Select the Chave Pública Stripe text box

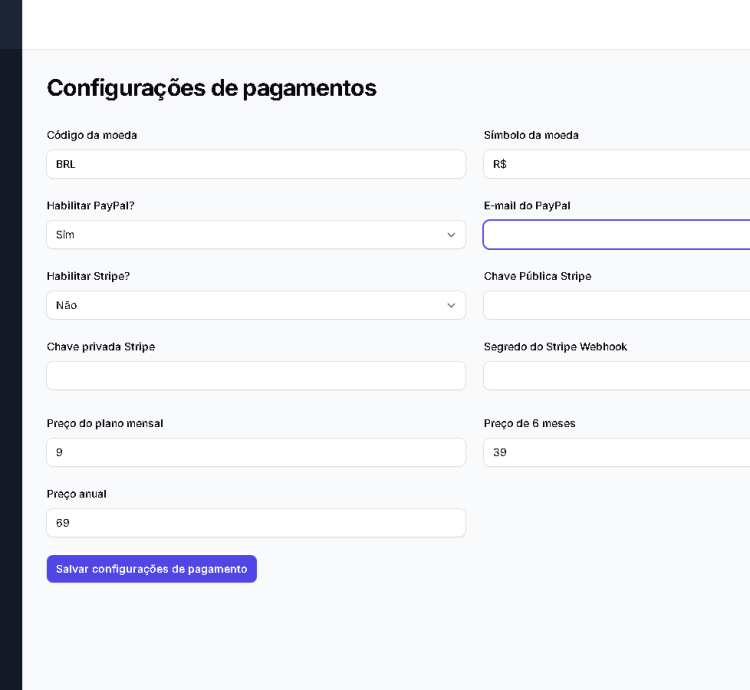tap(615, 305)
